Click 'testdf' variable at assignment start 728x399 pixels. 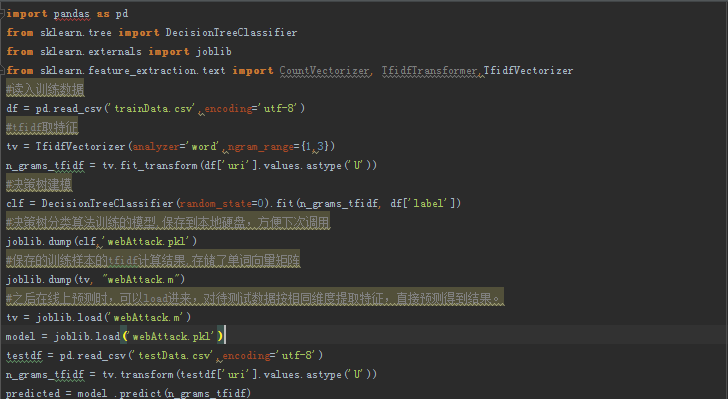(x=24, y=356)
